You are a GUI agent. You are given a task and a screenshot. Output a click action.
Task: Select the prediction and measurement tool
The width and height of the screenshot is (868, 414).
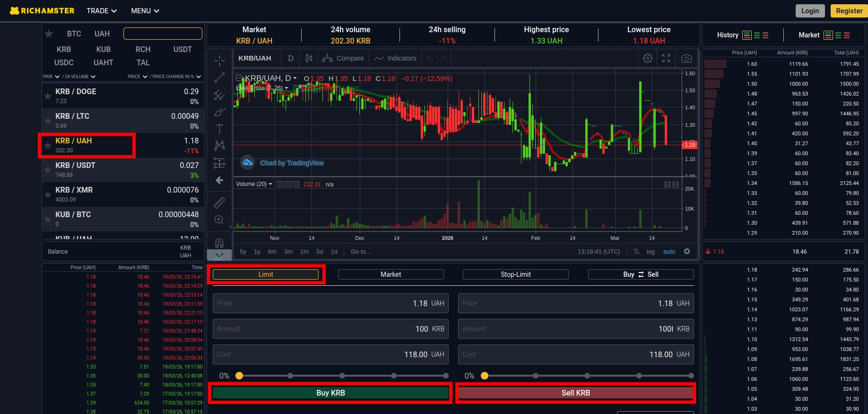(219, 163)
